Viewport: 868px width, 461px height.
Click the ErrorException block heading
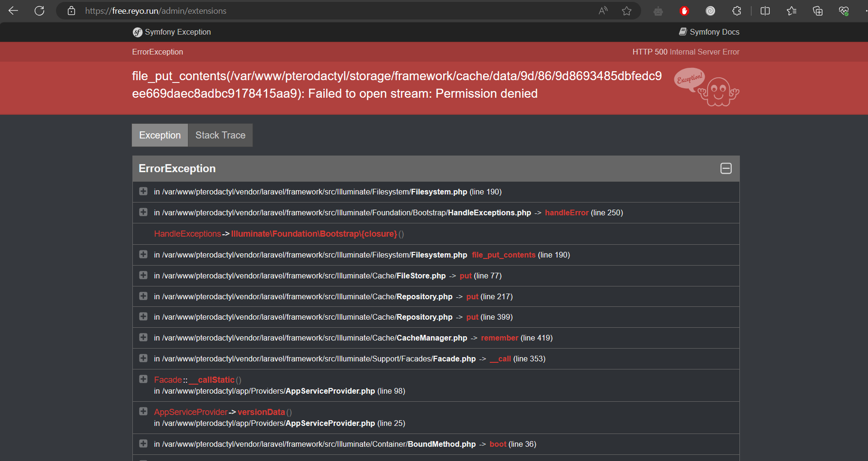pyautogui.click(x=177, y=168)
